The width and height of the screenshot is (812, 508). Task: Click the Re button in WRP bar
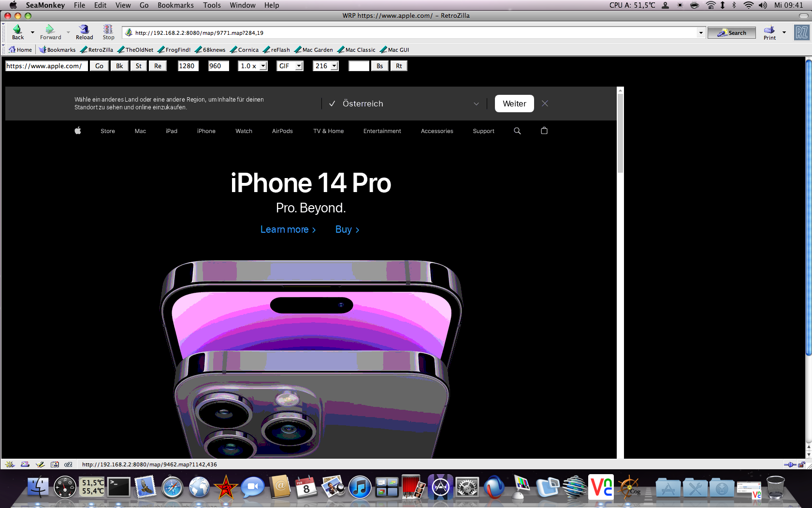pos(158,66)
